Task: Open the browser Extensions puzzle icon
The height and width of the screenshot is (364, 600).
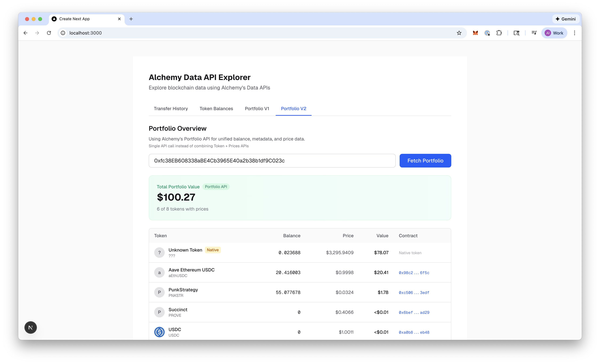Action: click(x=499, y=33)
